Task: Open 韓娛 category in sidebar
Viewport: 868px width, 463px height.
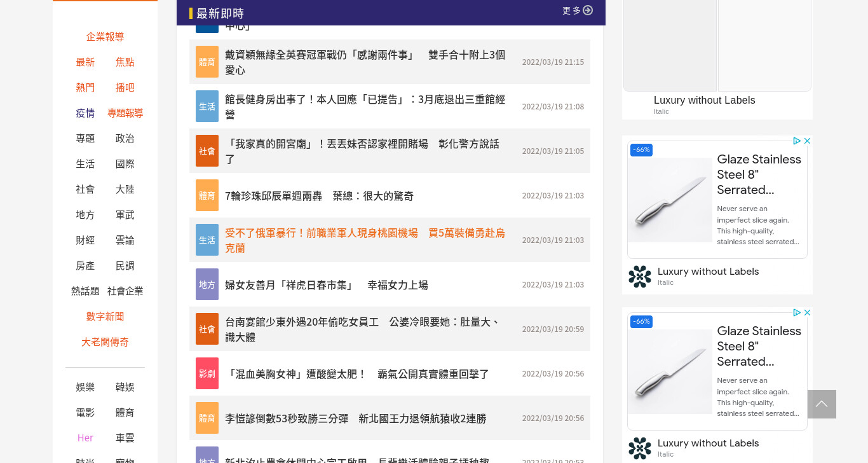Action: (125, 387)
